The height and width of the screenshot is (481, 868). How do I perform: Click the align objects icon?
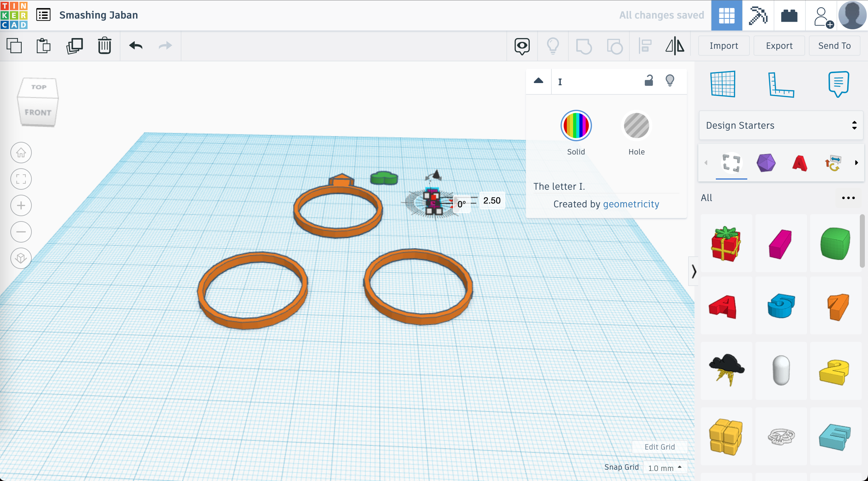coord(645,46)
